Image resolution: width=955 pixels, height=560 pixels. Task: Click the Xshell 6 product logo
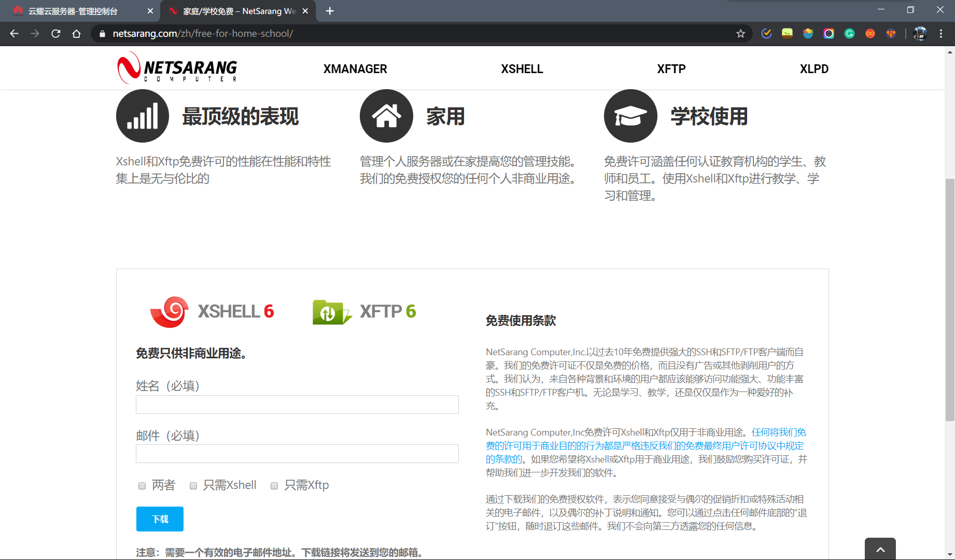coord(212,312)
